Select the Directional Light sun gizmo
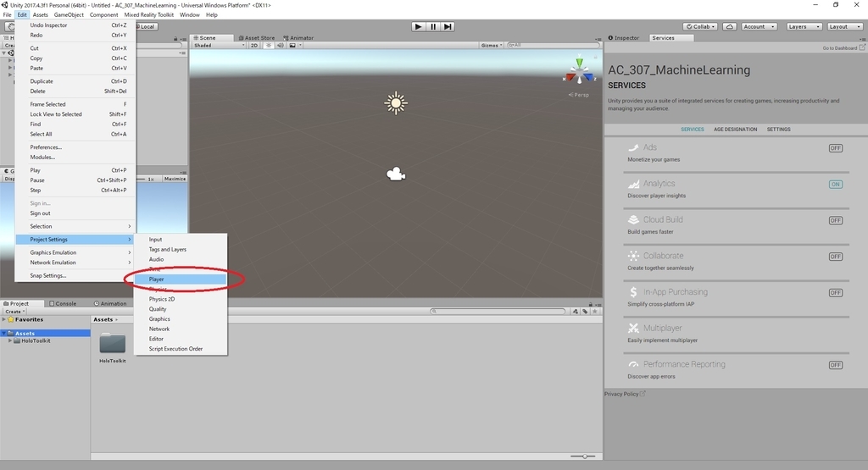 (396, 103)
